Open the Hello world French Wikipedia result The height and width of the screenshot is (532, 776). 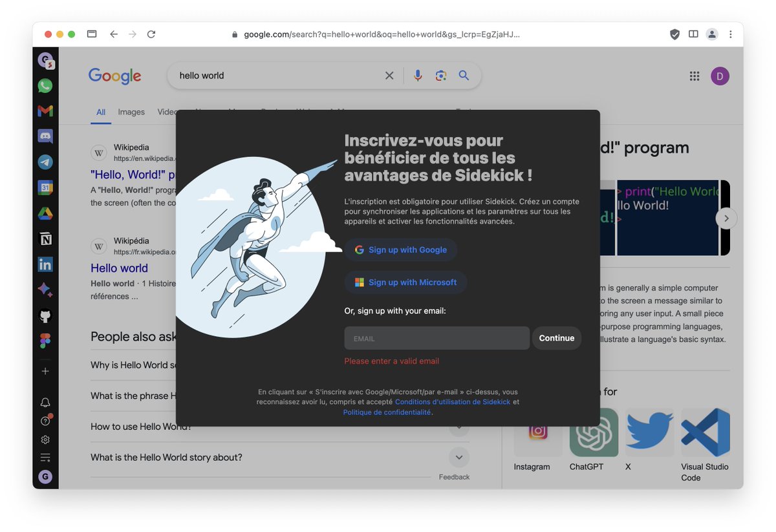click(119, 268)
